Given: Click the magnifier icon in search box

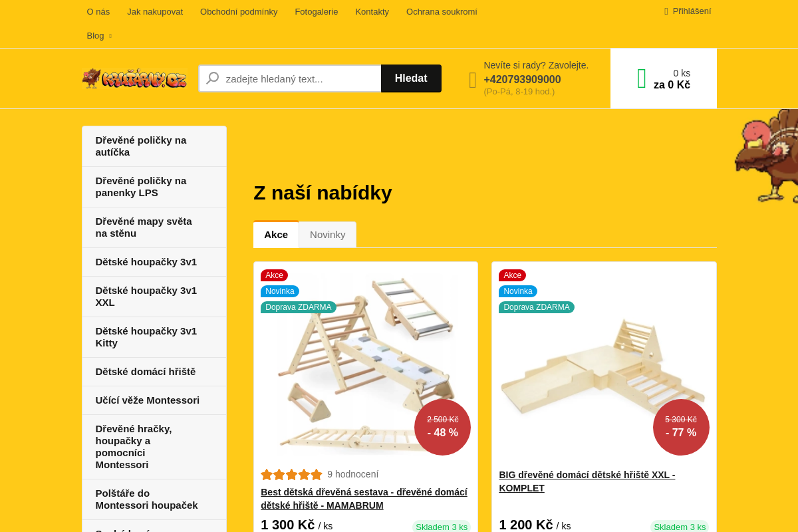Looking at the screenshot, I should click(x=213, y=78).
